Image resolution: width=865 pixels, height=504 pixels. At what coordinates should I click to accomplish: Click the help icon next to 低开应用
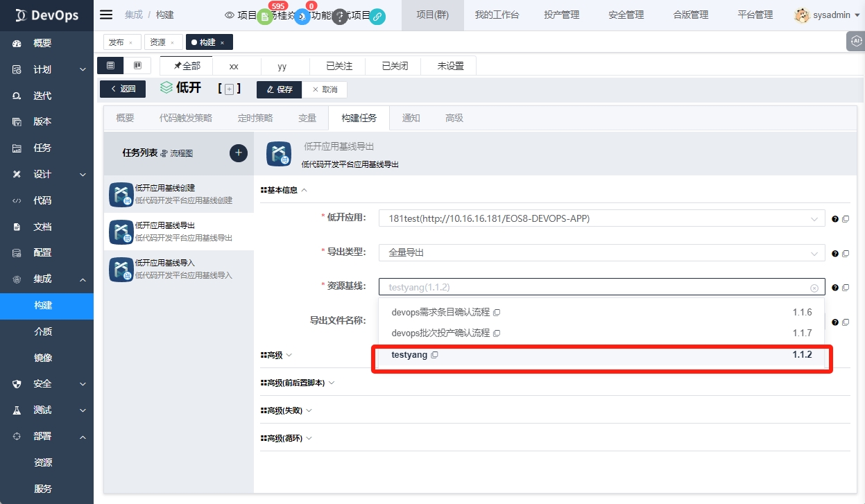835,219
